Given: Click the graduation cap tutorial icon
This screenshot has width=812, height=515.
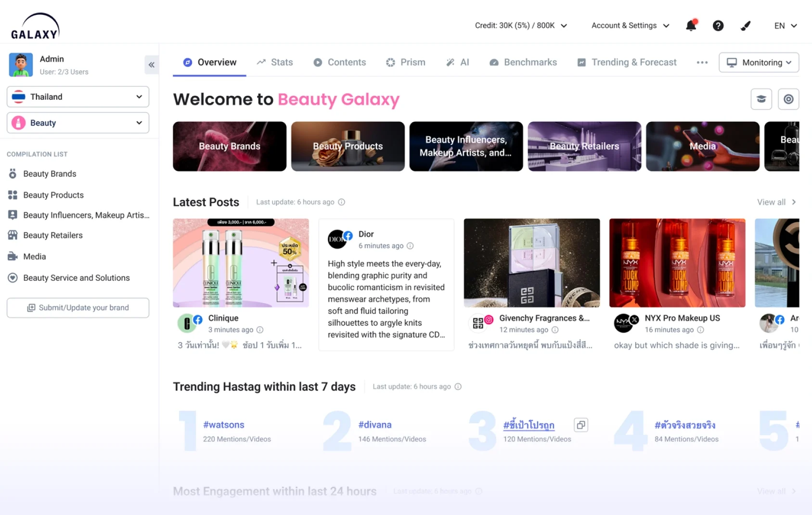Looking at the screenshot, I should tap(761, 99).
